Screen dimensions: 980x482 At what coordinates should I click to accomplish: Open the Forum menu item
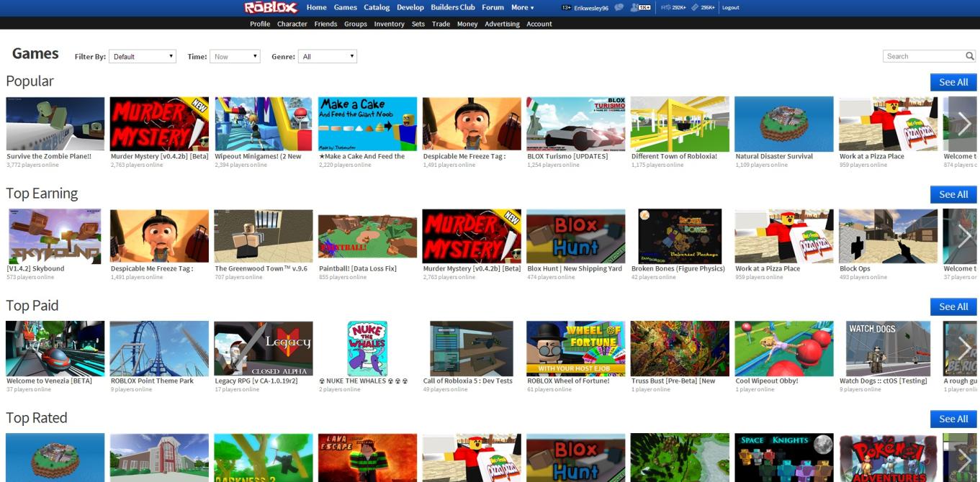click(493, 7)
